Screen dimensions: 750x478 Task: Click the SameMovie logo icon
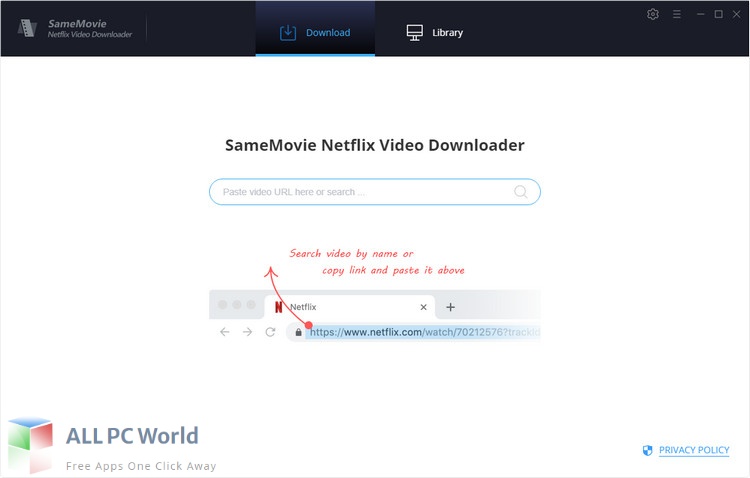(x=27, y=28)
